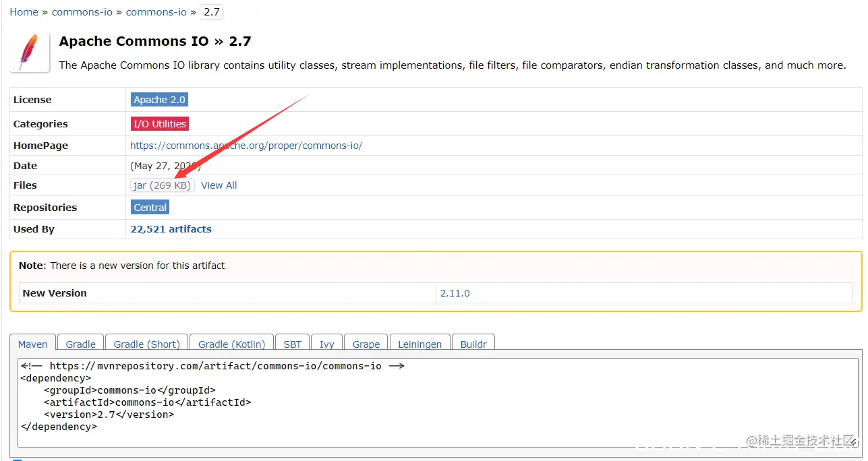Click View All files link
The width and height of the screenshot is (868, 461).
click(219, 185)
